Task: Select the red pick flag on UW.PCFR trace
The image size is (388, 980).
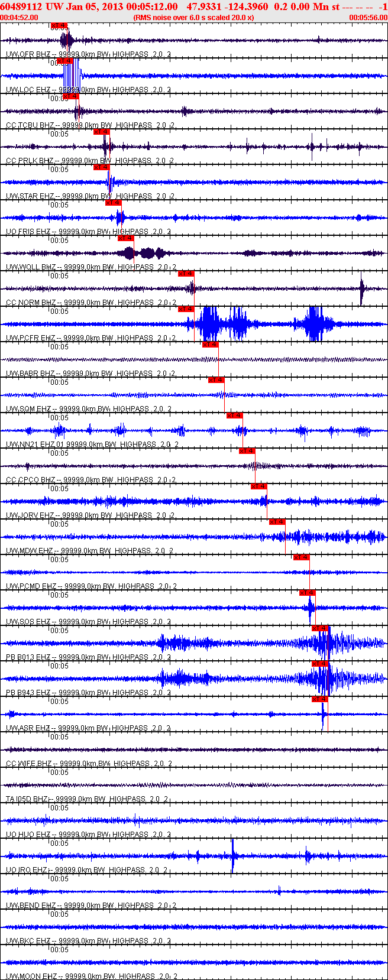Action: 186,309
